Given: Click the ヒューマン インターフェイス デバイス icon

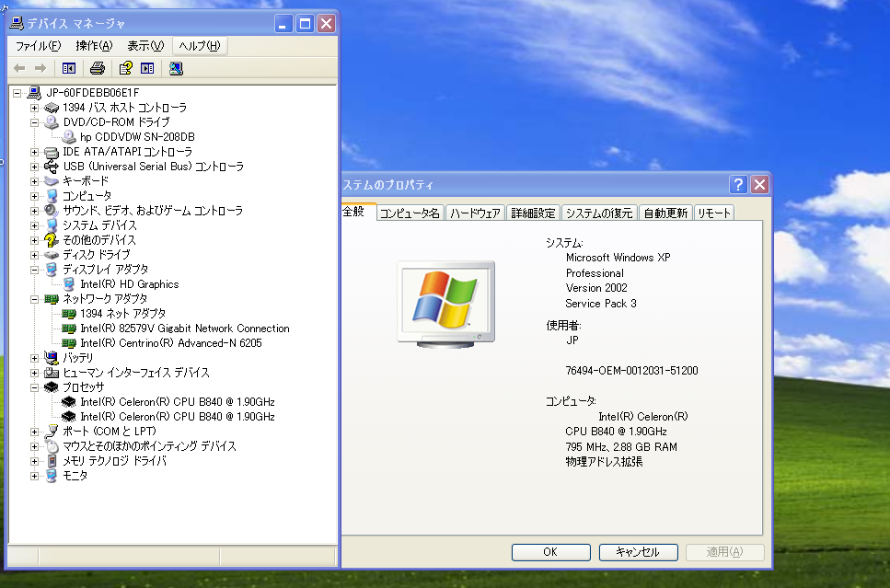Looking at the screenshot, I should coord(52,373).
